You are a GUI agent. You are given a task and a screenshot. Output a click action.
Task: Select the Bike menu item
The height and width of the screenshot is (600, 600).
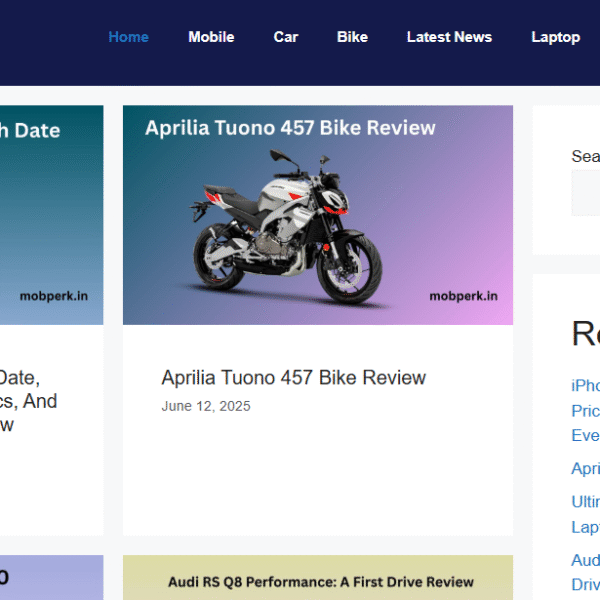coord(352,37)
